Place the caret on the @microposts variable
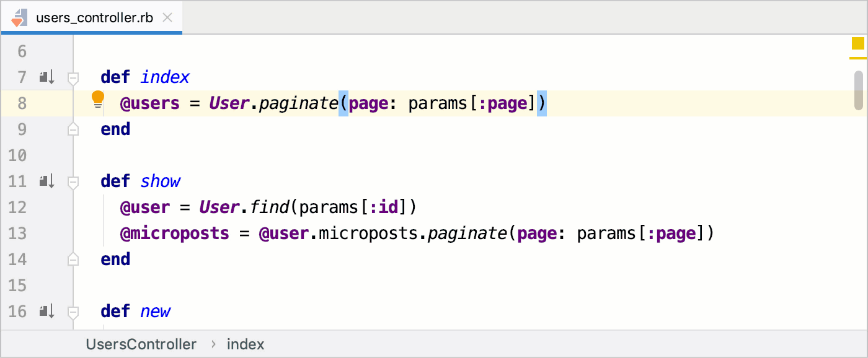 pos(174,233)
